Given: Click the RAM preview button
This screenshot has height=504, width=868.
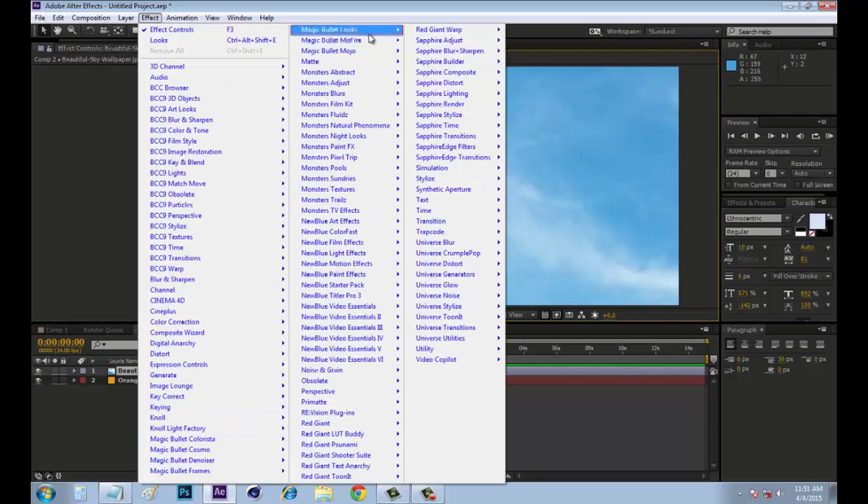Looking at the screenshot, I should (830, 136).
